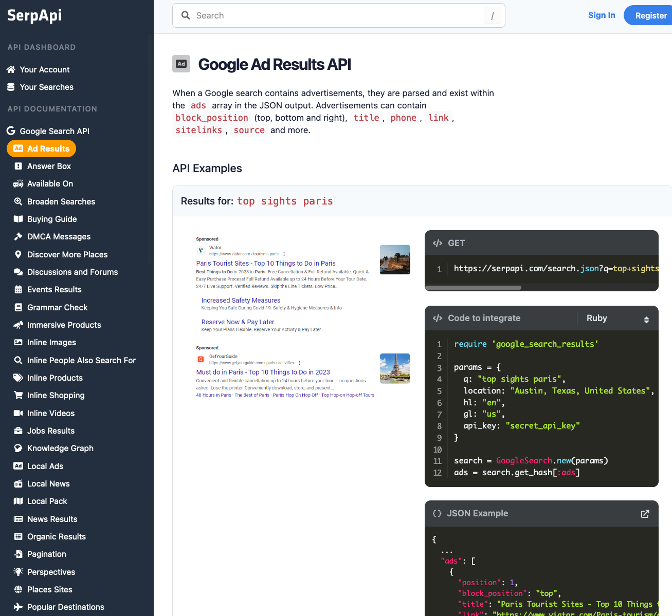Click the Register button
Screen dimensions: 672x616
[x=649, y=15]
